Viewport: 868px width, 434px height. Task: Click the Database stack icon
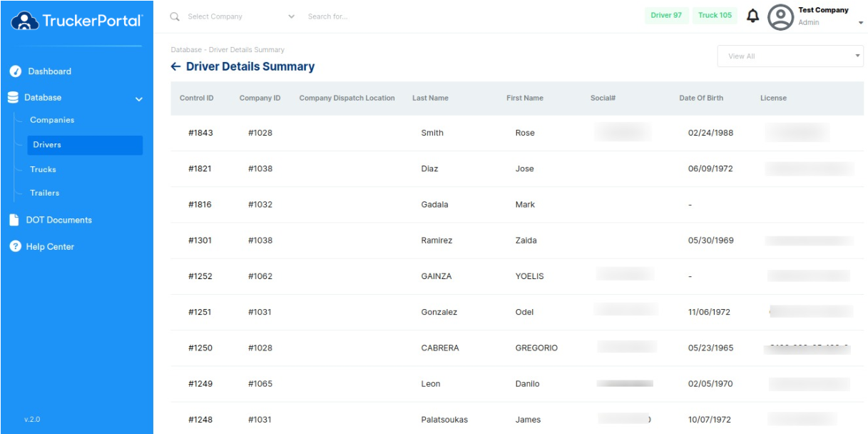pyautogui.click(x=13, y=98)
